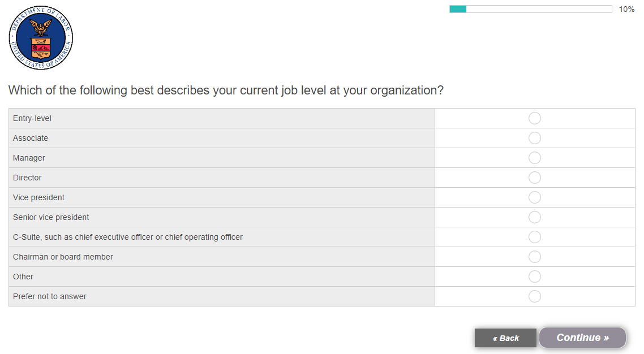Click the Entry-level row label
Screen dimensions: 644x354
pos(32,118)
